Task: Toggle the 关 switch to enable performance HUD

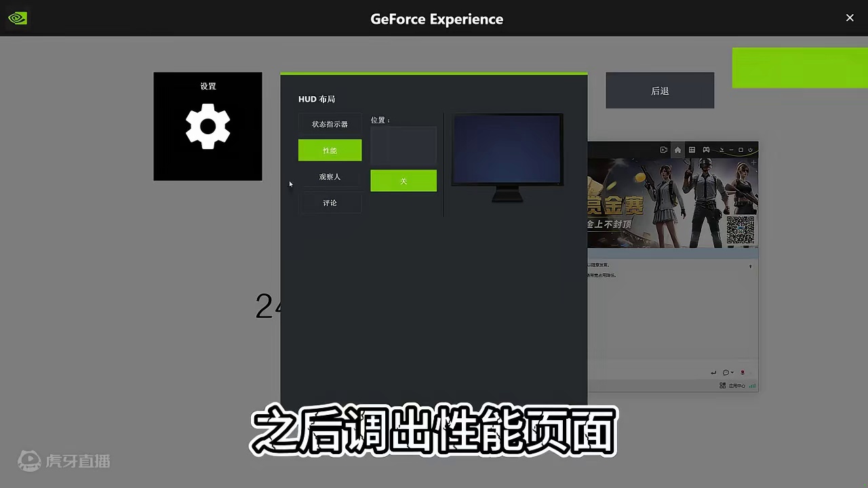Action: (x=403, y=181)
